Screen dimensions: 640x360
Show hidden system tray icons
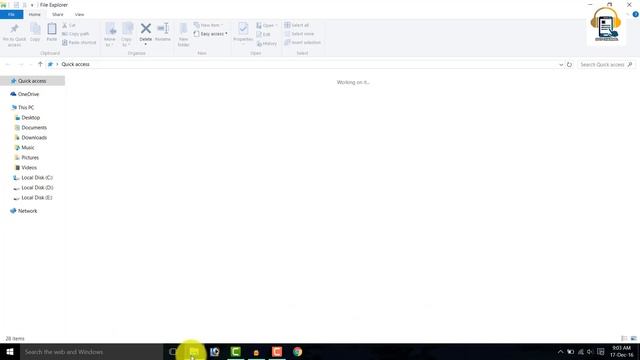click(560, 352)
